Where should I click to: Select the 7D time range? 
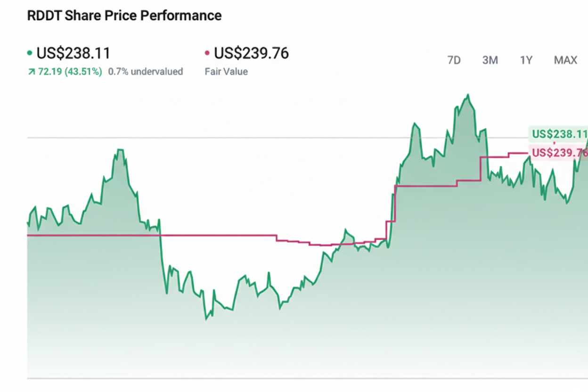[x=453, y=60]
